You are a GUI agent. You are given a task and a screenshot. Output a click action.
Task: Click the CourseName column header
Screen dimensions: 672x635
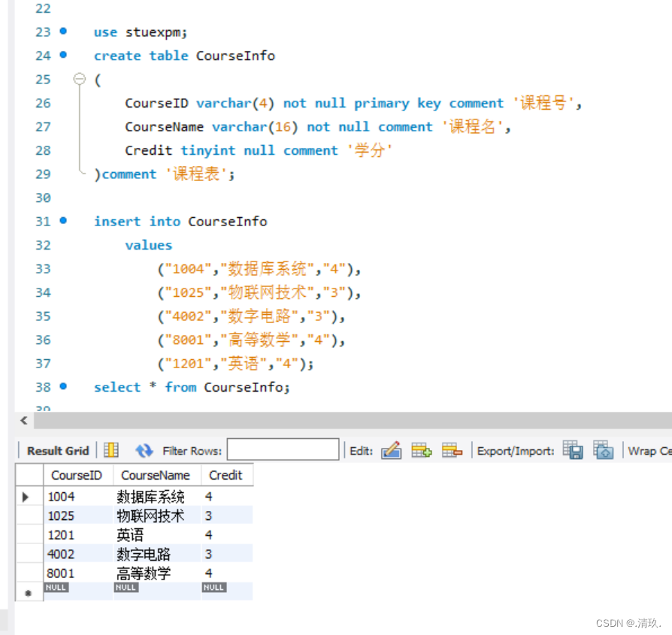(156, 475)
